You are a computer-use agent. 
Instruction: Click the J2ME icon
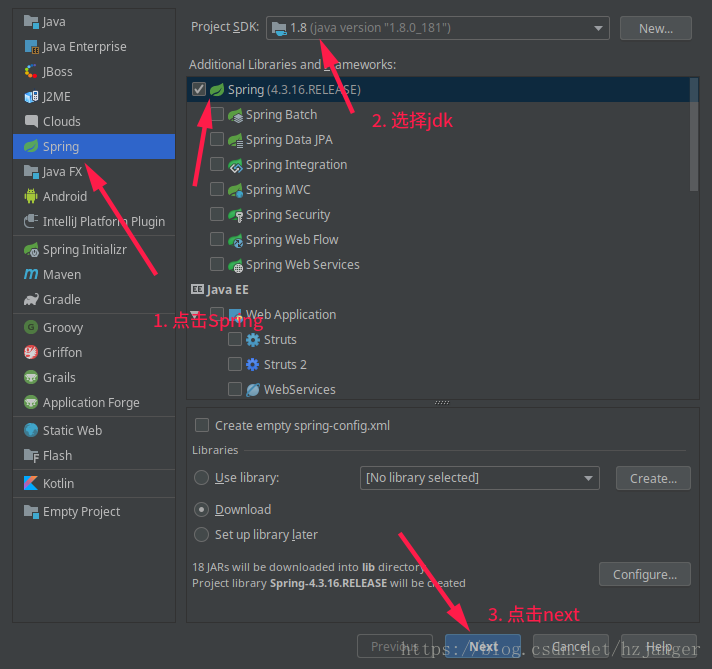[x=31, y=96]
